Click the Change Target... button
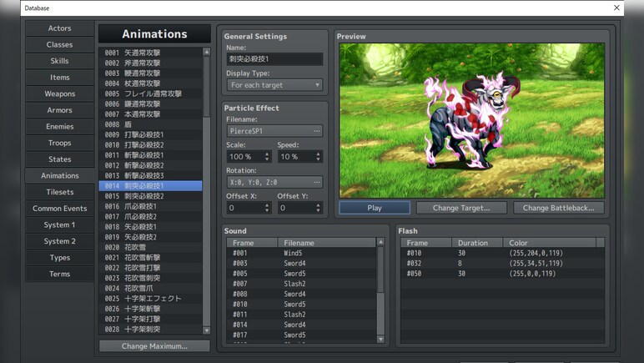Viewport: 644px width, 363px height. [x=461, y=208]
